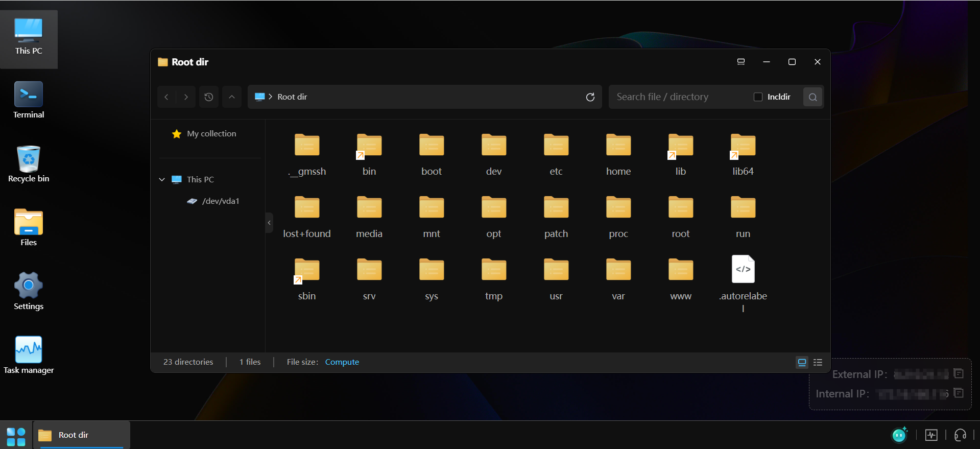Select the lib shortcut folder
The height and width of the screenshot is (449, 980).
tap(681, 155)
